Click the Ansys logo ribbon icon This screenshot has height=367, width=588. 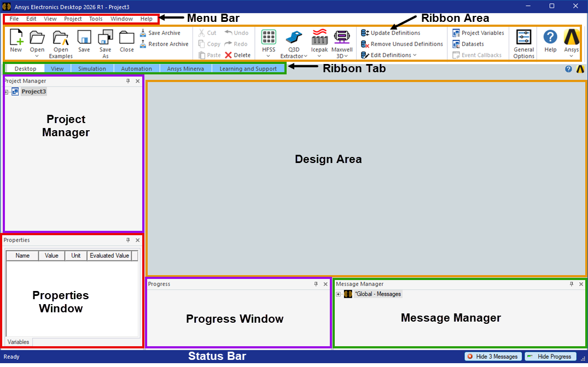click(x=572, y=37)
